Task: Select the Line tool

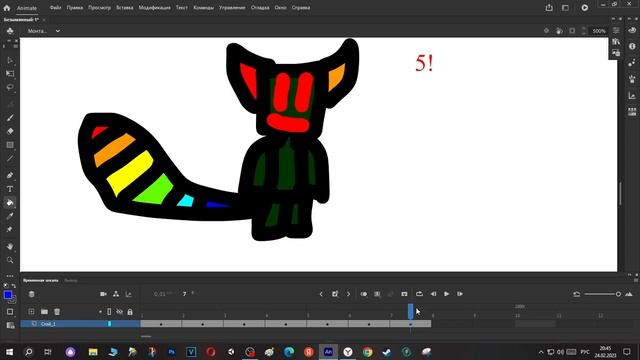Action: (10, 158)
